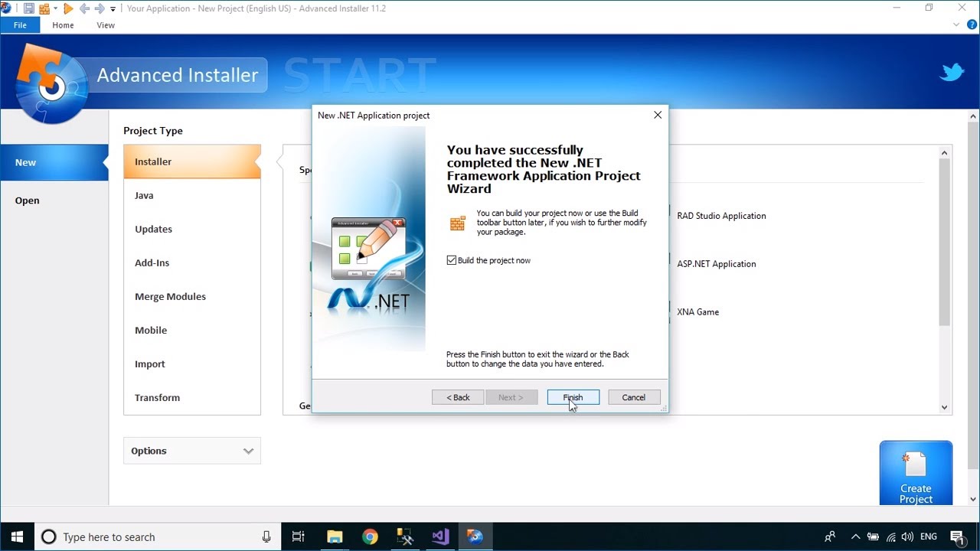Open File Explorer from taskbar

click(x=335, y=536)
